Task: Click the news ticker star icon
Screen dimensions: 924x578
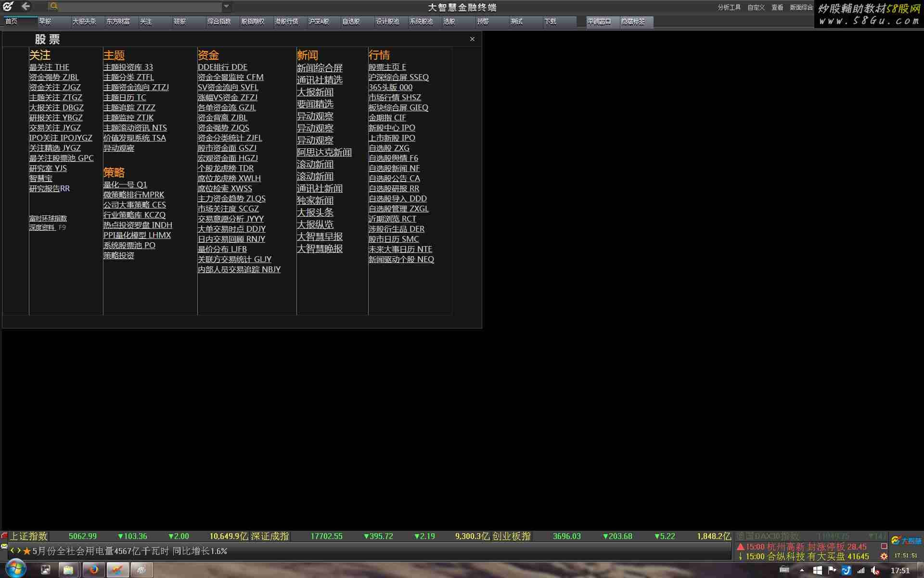Action: (27, 551)
